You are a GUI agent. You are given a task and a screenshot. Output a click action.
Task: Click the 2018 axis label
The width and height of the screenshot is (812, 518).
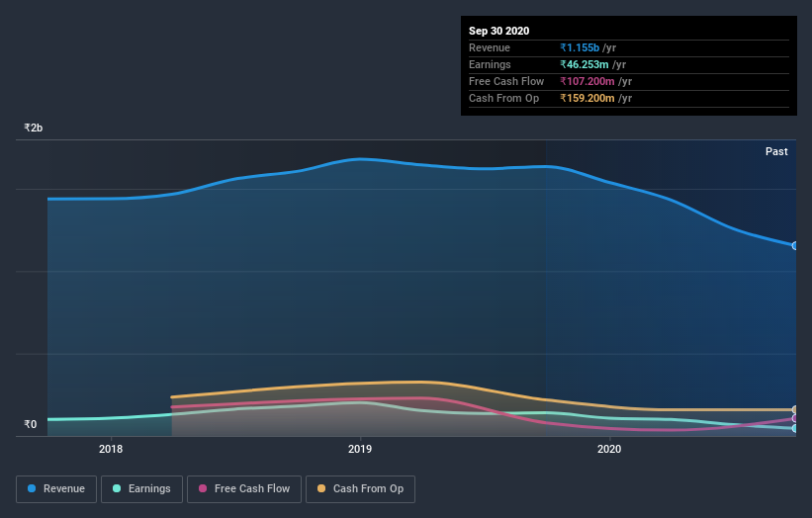tap(111, 449)
